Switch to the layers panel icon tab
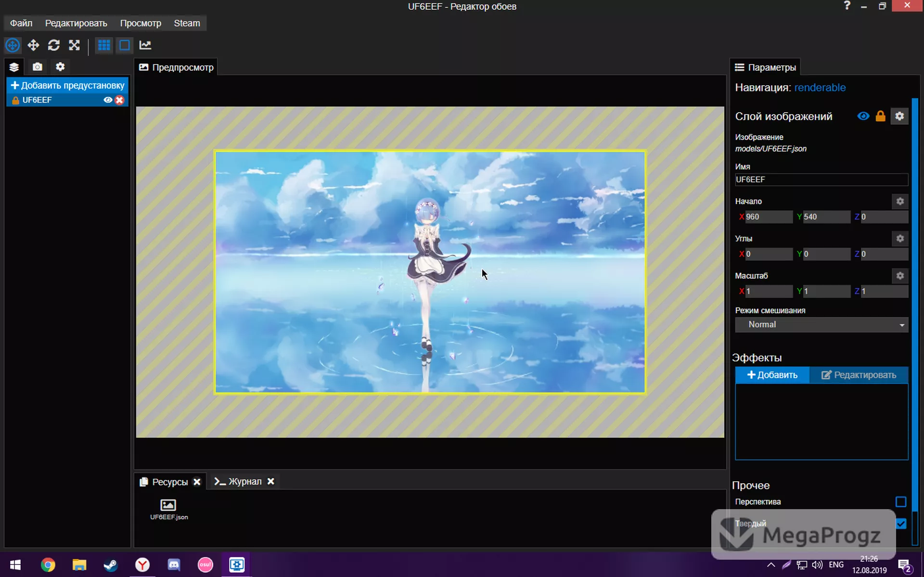Screen dimensions: 924x577 [14, 67]
